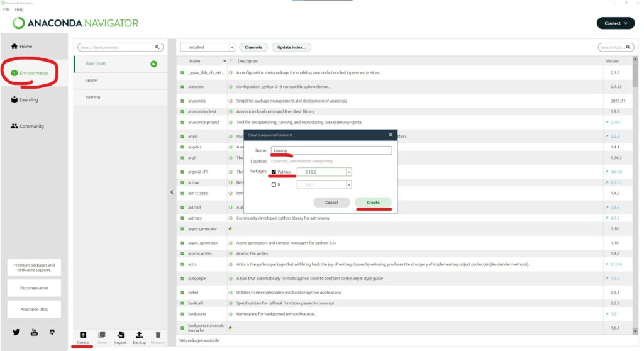
Task: Toggle checkbox for anaconda-client package
Action: pyautogui.click(x=182, y=111)
